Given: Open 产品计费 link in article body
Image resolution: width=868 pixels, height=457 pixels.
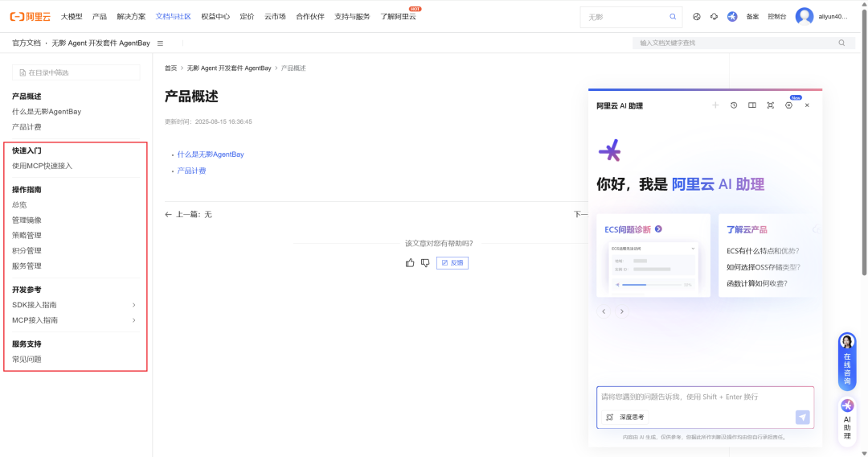Looking at the screenshot, I should (x=191, y=171).
